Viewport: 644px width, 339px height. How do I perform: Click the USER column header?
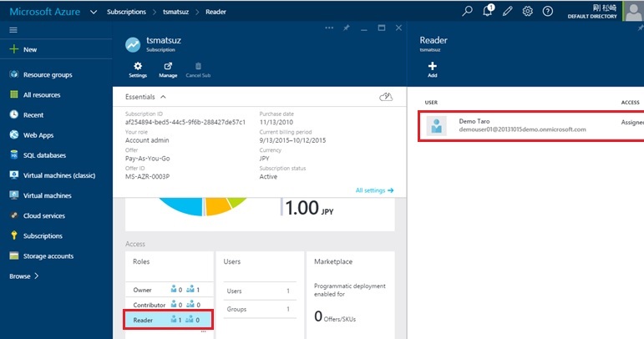point(431,102)
